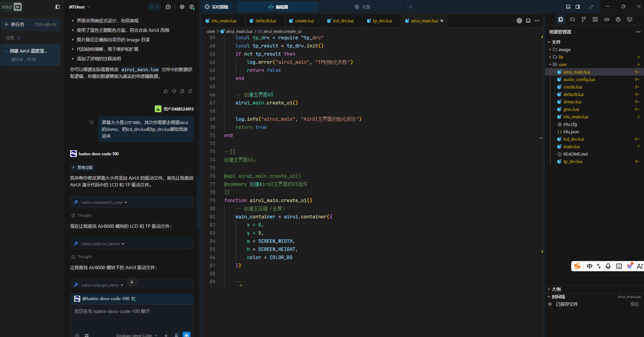Open chat settings gear icon
Image resolution: width=644 pixels, height=337 pixels.
(x=182, y=7)
